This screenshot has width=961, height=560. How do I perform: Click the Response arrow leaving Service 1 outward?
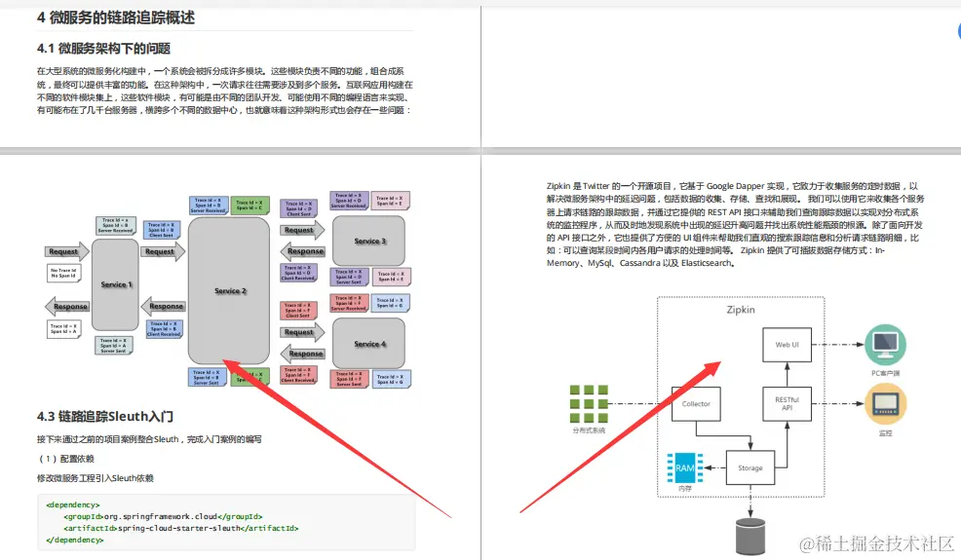click(x=67, y=307)
